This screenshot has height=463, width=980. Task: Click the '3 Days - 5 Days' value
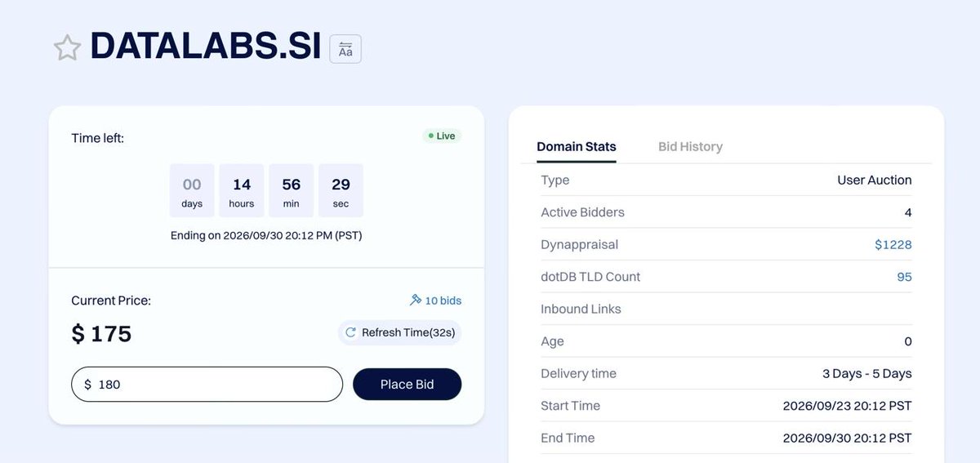click(x=867, y=373)
